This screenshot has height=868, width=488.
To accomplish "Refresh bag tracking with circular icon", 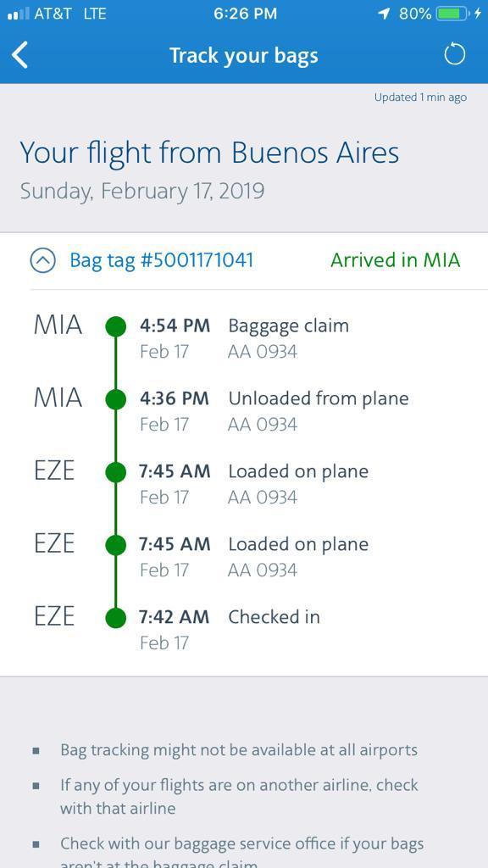I will click(x=455, y=55).
